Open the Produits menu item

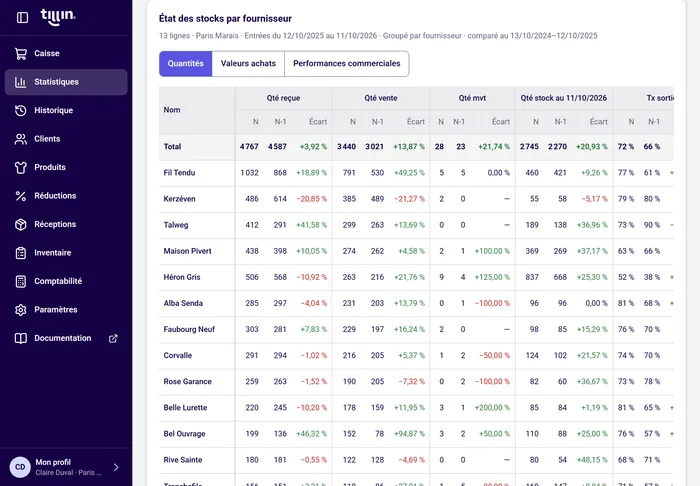pyautogui.click(x=66, y=167)
